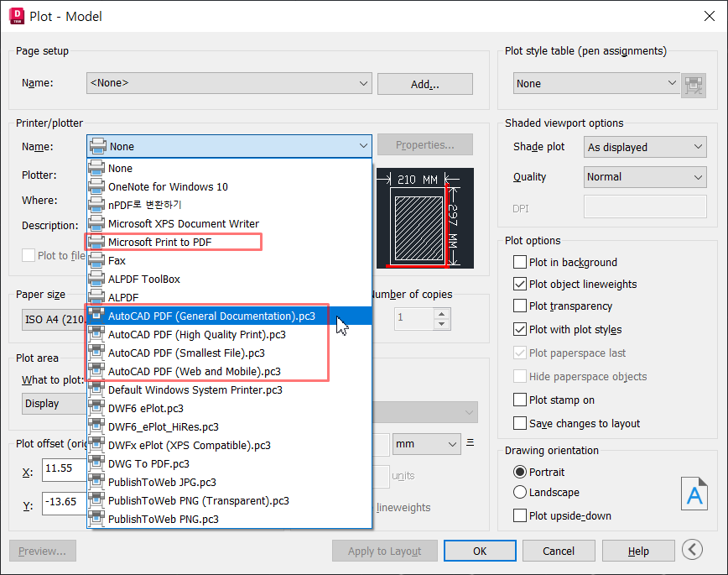Click plotter icon beside AutoCAD PDF (Smallest File).pc3
Image resolution: width=728 pixels, height=575 pixels.
[96, 353]
